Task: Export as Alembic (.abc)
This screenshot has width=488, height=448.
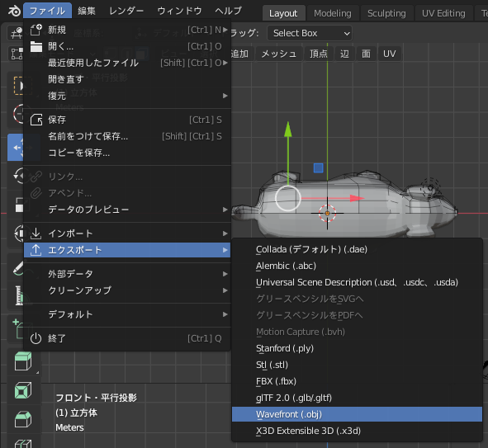Action: point(357,266)
